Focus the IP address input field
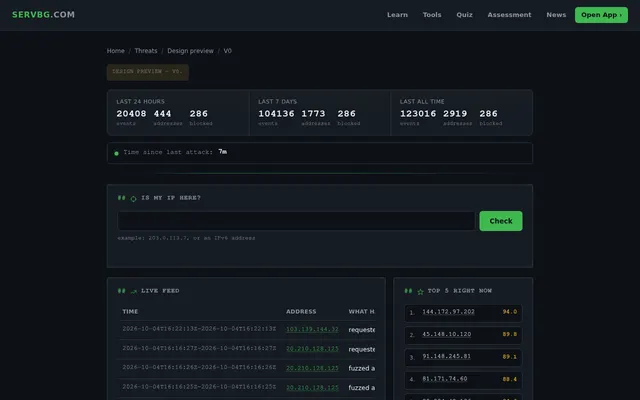640x400 pixels. coord(296,221)
